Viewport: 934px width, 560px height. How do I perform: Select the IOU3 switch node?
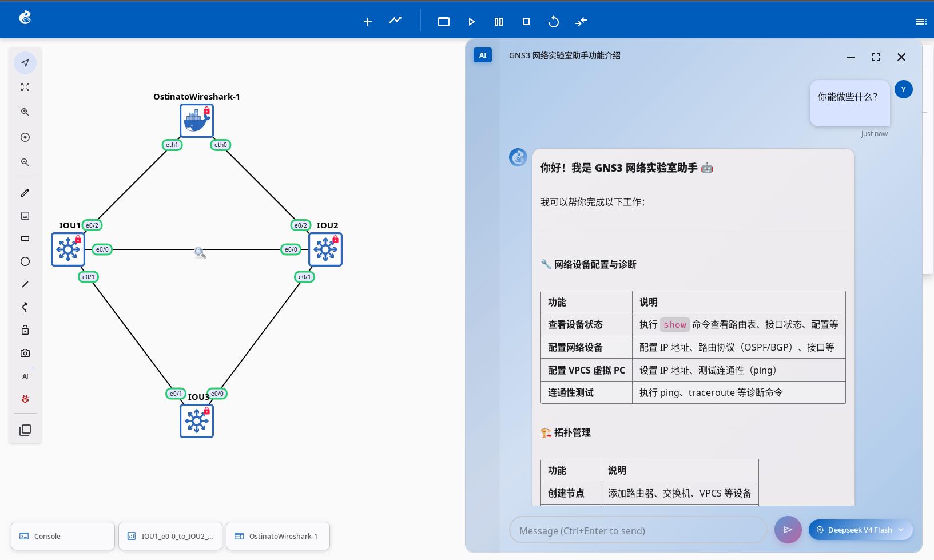tap(197, 421)
